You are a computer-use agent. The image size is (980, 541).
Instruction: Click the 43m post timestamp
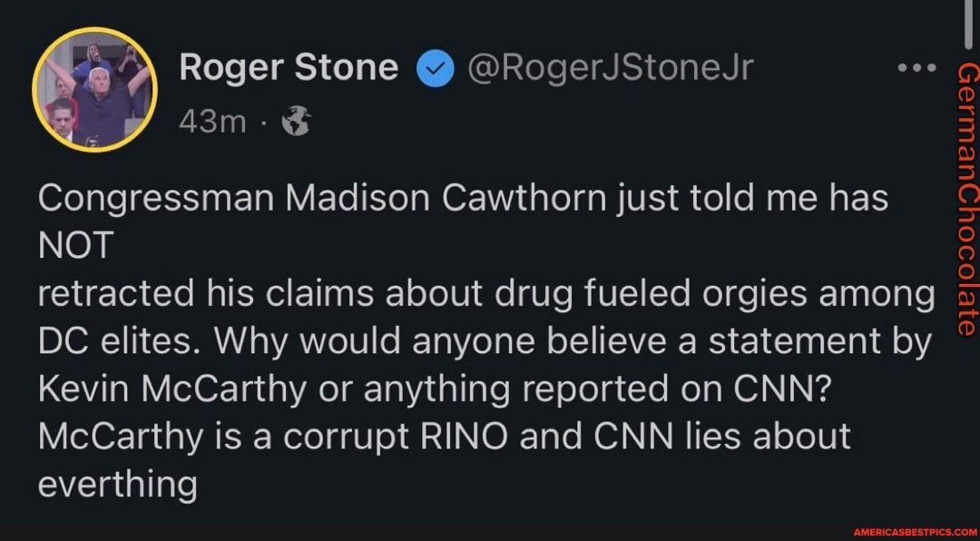pyautogui.click(x=212, y=120)
